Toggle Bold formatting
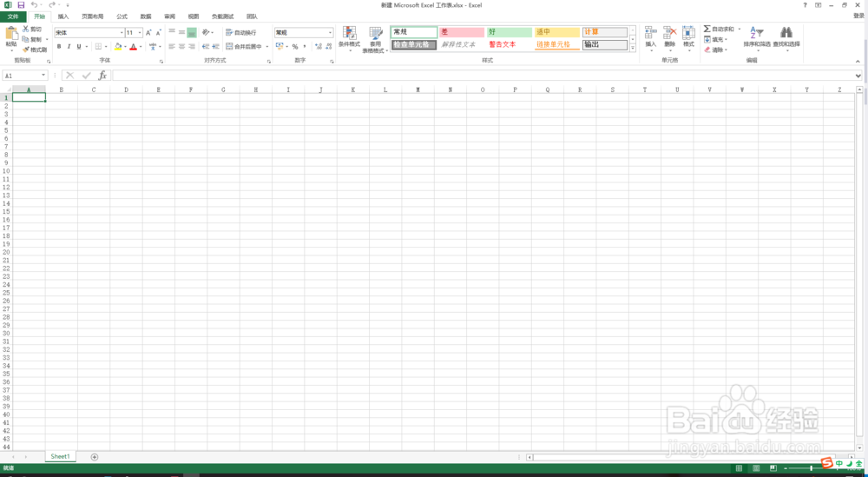The height and width of the screenshot is (477, 868). click(59, 47)
